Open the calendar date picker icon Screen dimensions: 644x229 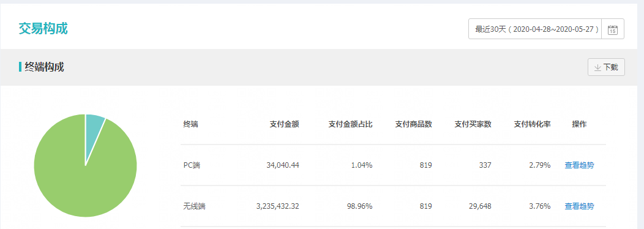613,29
